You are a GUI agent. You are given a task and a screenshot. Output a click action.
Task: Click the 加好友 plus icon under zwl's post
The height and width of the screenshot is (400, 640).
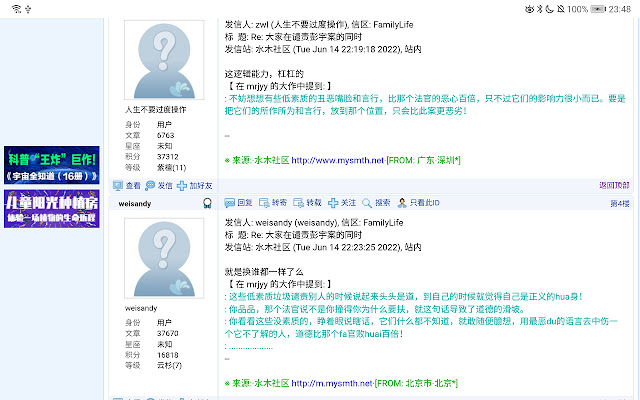(x=182, y=186)
